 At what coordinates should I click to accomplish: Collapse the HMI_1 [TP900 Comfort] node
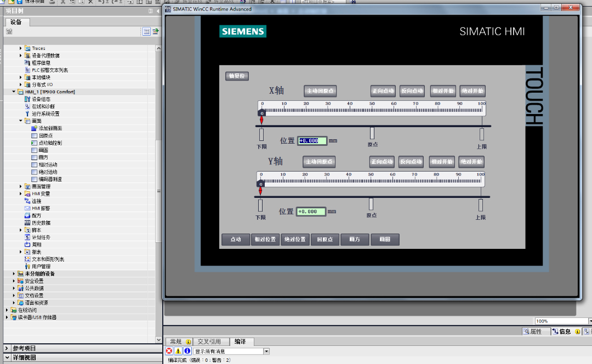[14, 92]
